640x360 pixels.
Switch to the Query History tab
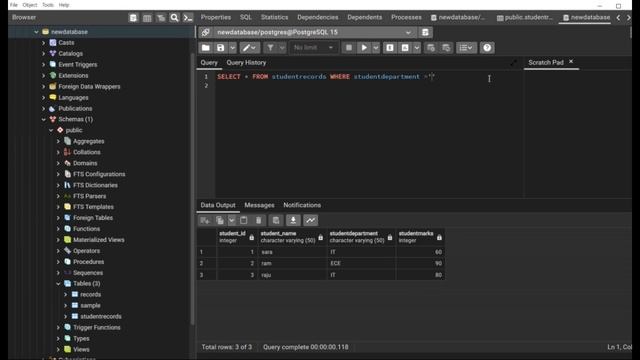click(x=246, y=62)
